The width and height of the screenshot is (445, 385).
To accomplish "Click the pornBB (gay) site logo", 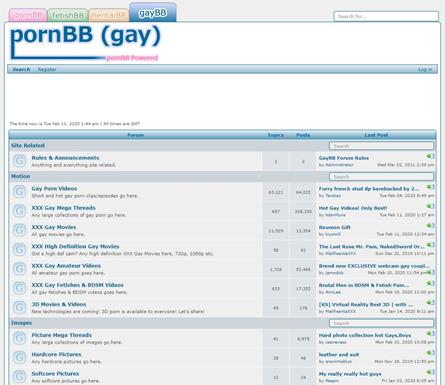I will [85, 43].
